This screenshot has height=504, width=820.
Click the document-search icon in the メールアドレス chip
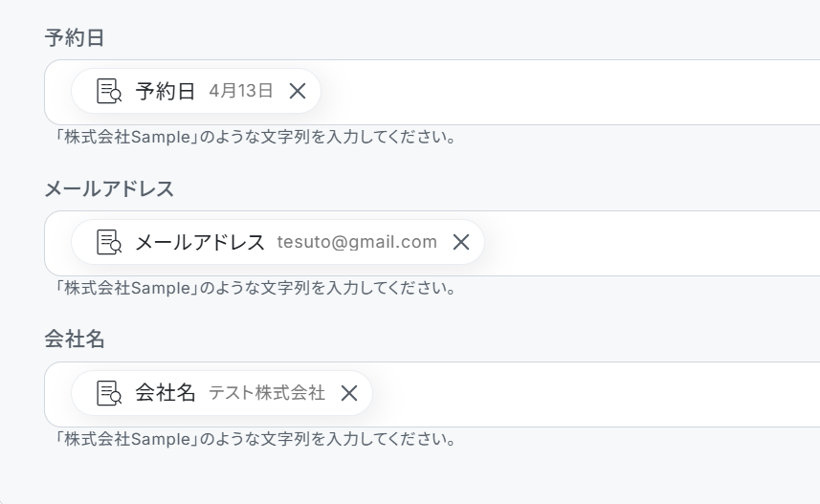click(x=109, y=242)
